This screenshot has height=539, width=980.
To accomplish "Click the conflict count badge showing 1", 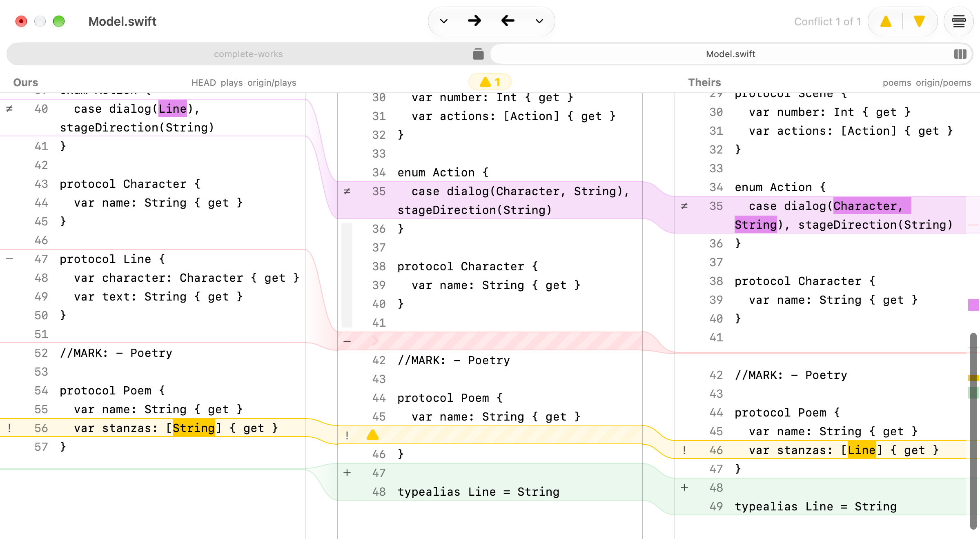I will point(490,82).
